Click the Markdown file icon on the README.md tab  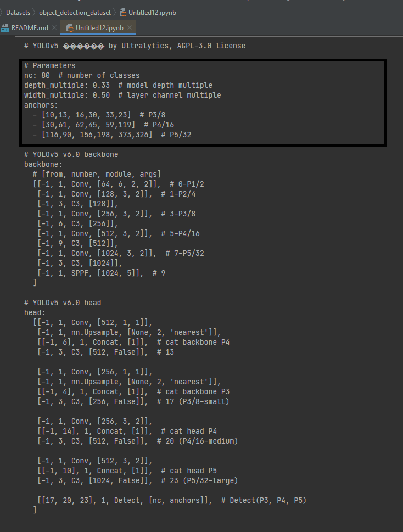[x=5, y=27]
